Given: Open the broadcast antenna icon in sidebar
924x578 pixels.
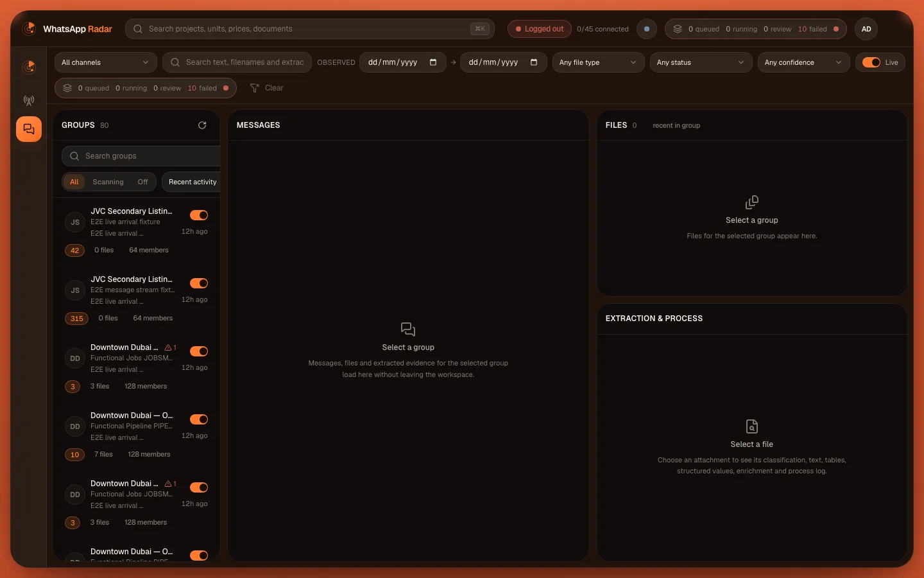Looking at the screenshot, I should coord(29,100).
